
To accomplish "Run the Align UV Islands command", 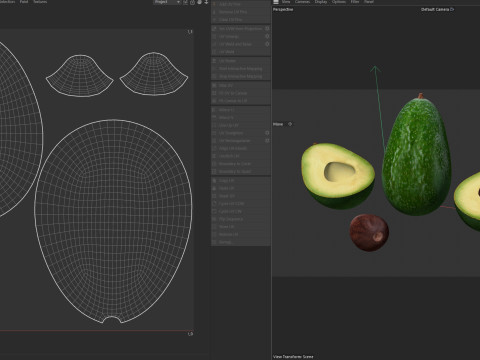I will pyautogui.click(x=241, y=148).
